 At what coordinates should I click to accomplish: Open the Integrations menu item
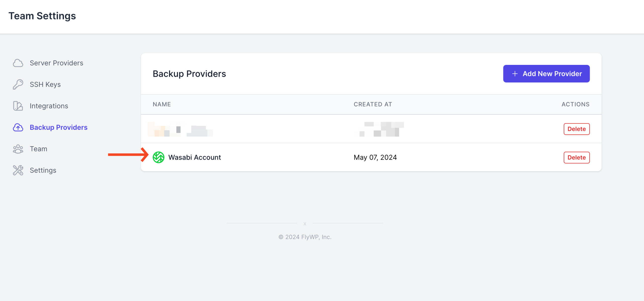49,106
